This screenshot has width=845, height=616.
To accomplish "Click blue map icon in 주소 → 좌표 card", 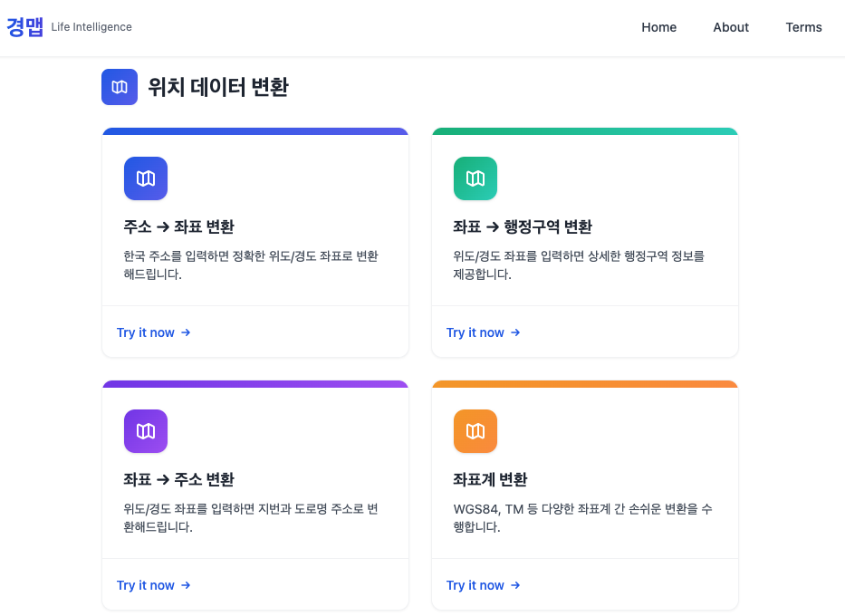I will coord(146,178).
